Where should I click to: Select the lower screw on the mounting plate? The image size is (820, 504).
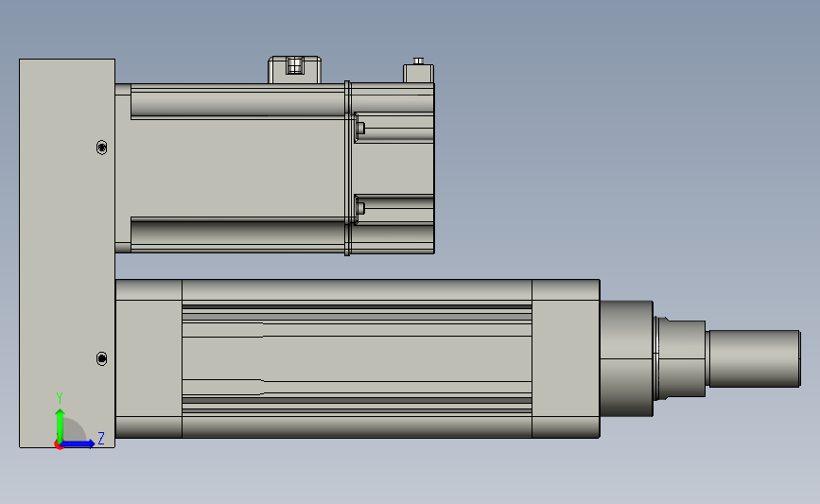[x=102, y=358]
